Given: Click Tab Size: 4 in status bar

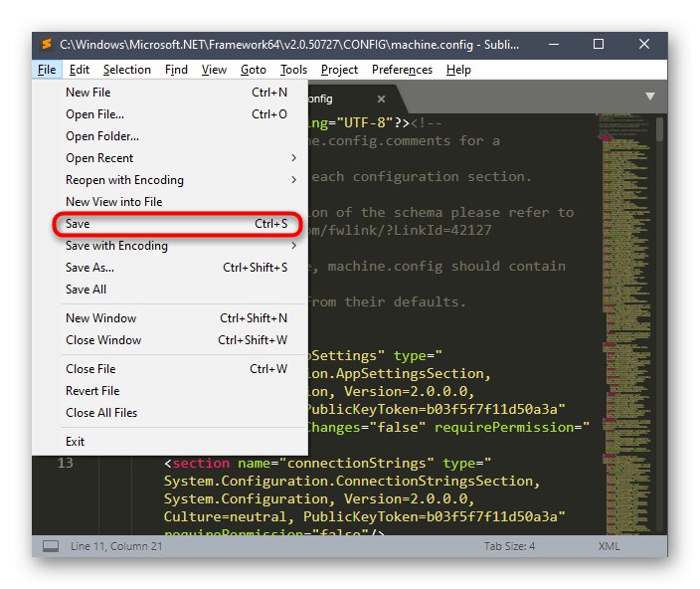Looking at the screenshot, I should 509,546.
